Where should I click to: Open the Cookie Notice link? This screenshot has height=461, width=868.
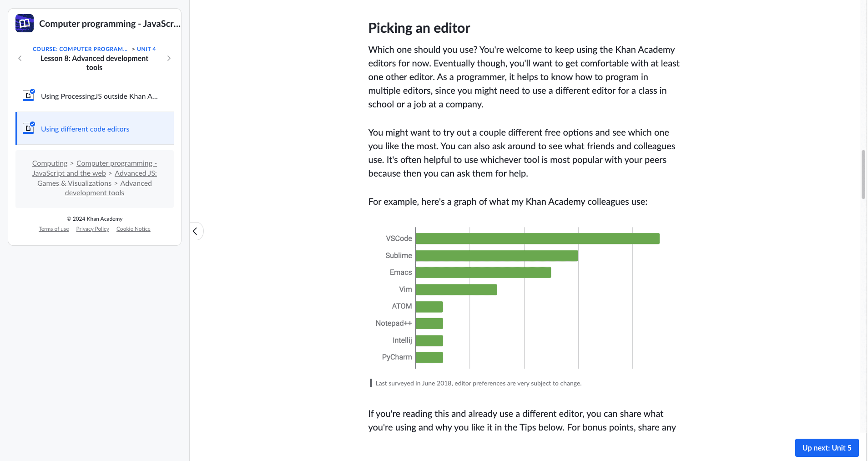coord(133,229)
